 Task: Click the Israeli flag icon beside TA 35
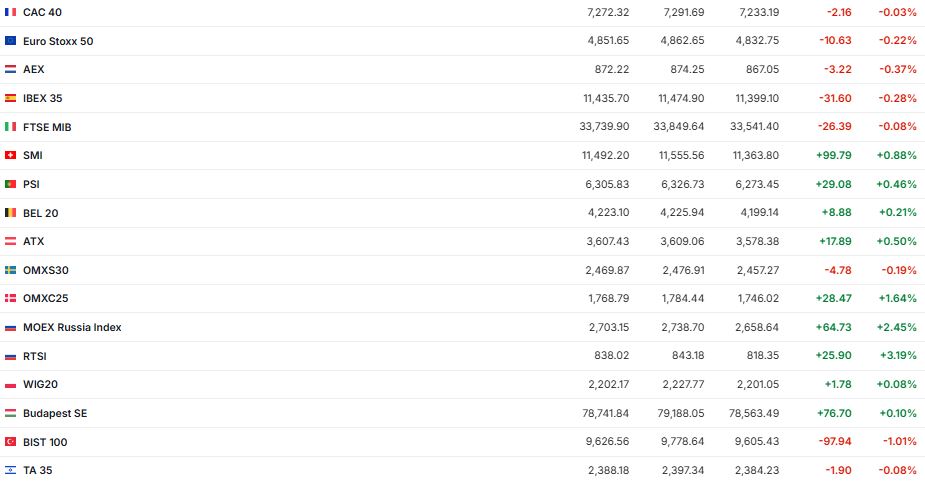(10, 470)
